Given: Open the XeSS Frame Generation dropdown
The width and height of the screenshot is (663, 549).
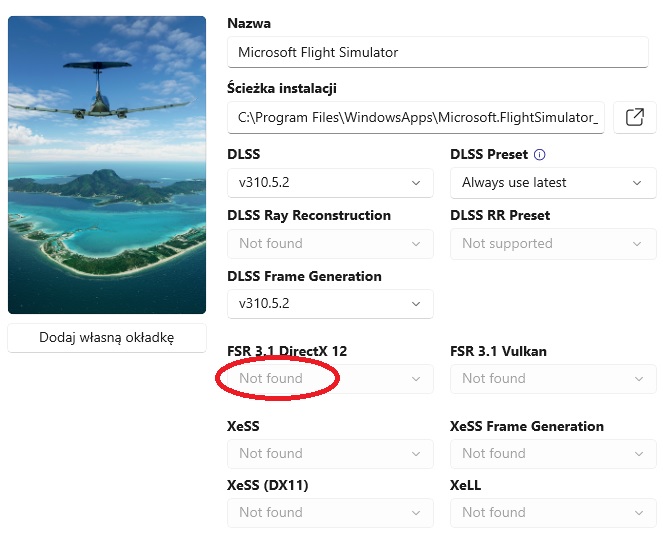Looking at the screenshot, I should coord(553,454).
